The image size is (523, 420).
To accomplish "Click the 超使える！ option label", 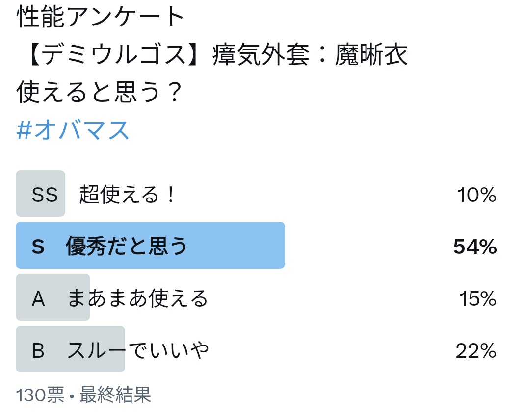I will pos(127,194).
